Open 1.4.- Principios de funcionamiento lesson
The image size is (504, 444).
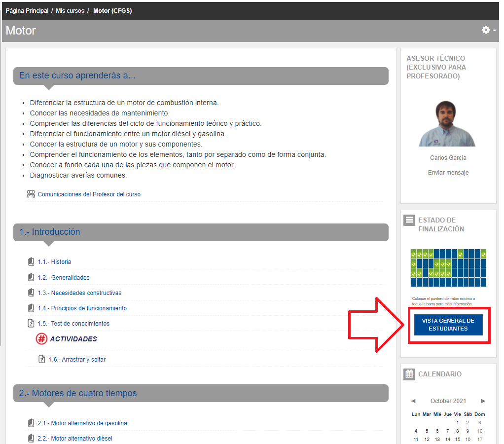pyautogui.click(x=82, y=308)
